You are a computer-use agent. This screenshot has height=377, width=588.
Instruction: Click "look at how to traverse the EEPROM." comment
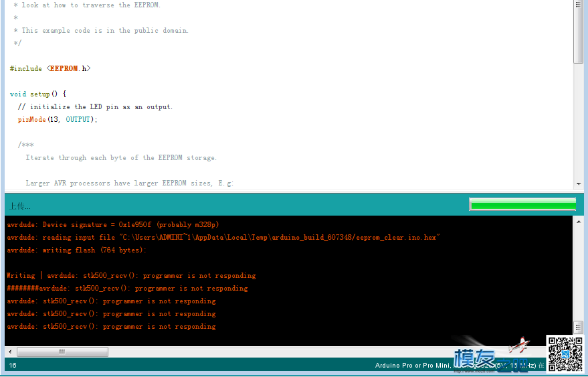91,5
